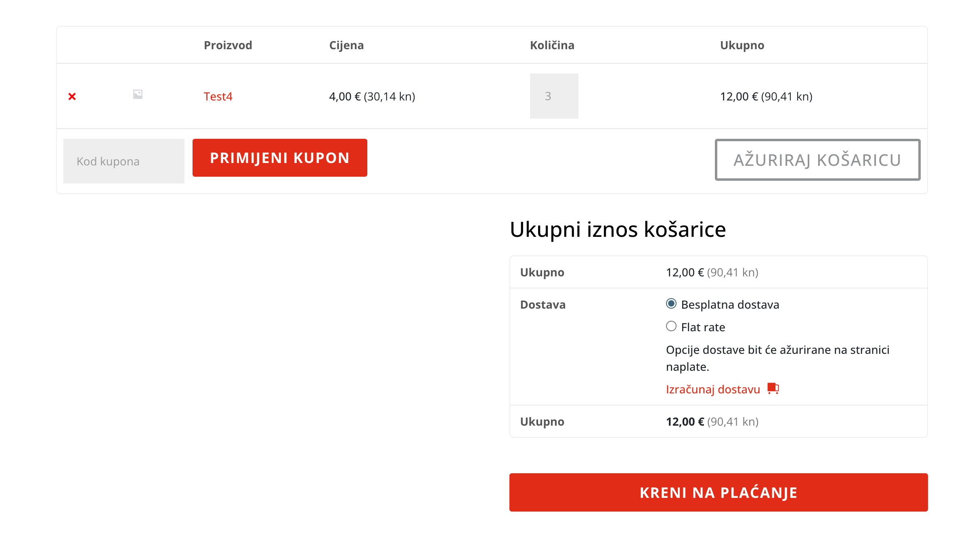Start checkout via Kreni na plaćanje
The height and width of the screenshot is (560, 972).
click(x=719, y=492)
